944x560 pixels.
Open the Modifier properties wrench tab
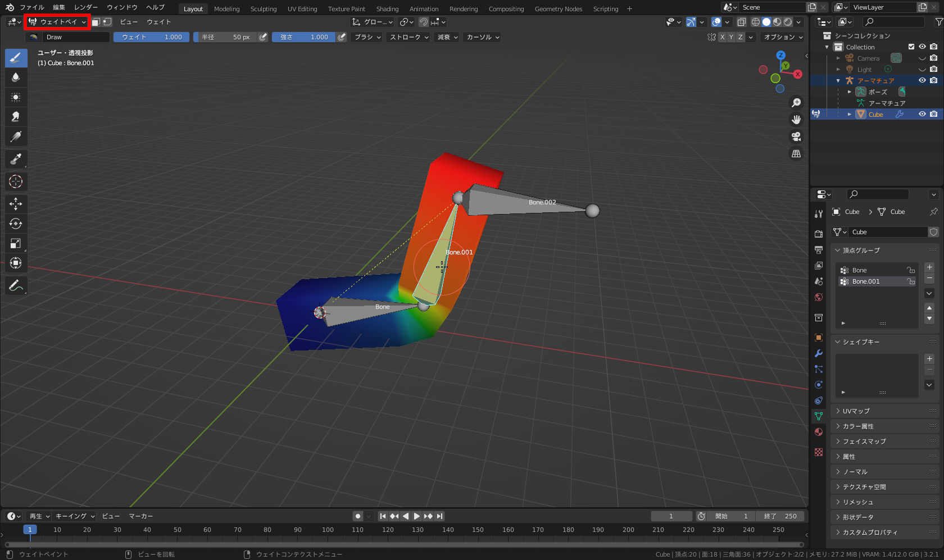tap(819, 353)
